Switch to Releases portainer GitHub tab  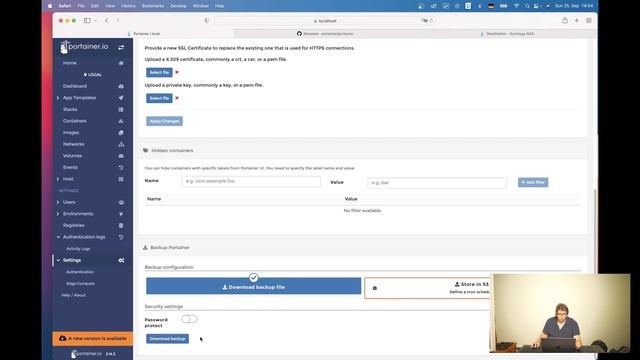[x=325, y=33]
